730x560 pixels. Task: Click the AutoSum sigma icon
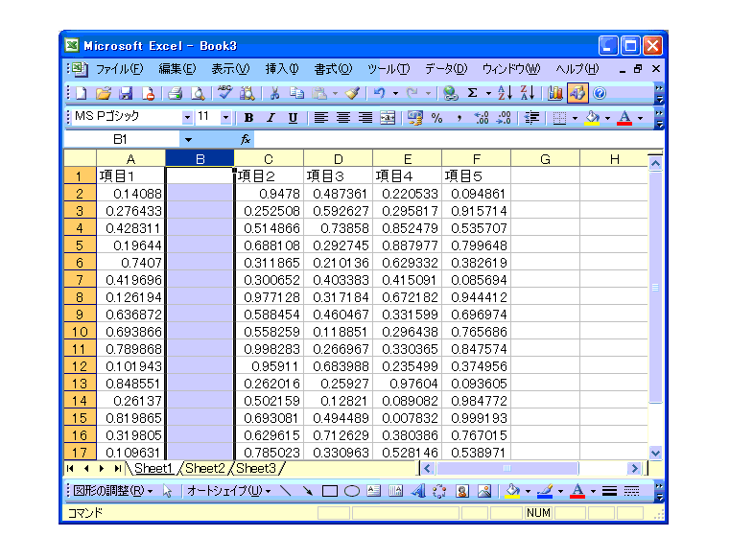[473, 94]
